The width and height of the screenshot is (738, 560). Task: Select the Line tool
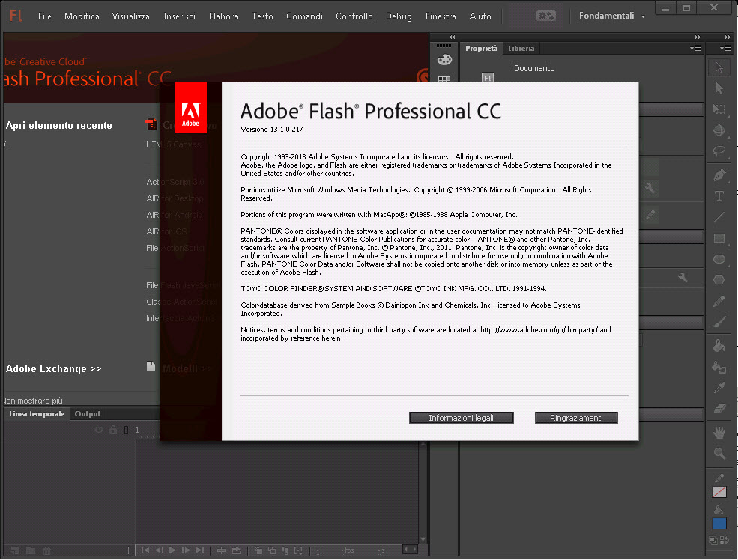pyautogui.click(x=719, y=217)
